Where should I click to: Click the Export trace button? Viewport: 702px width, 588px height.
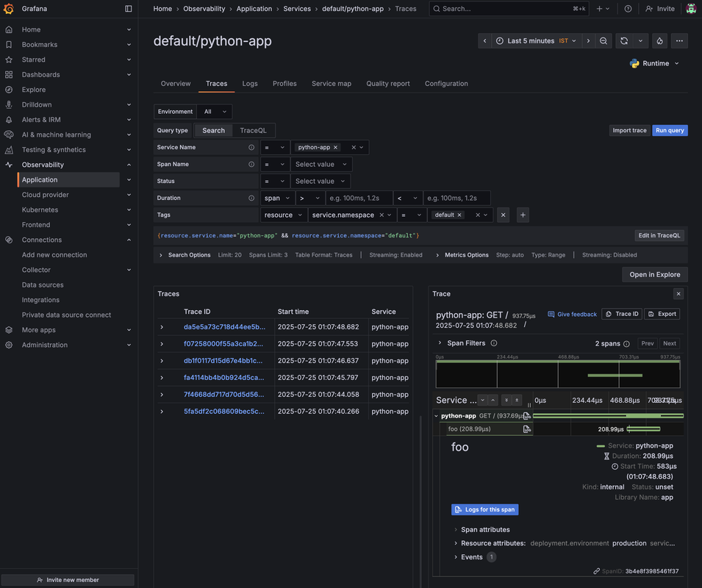click(662, 314)
